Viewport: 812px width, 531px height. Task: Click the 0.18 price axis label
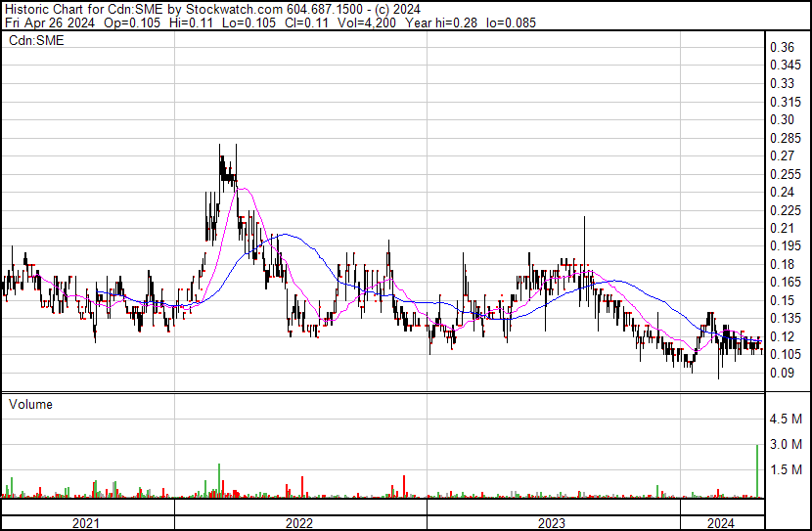pos(782,264)
